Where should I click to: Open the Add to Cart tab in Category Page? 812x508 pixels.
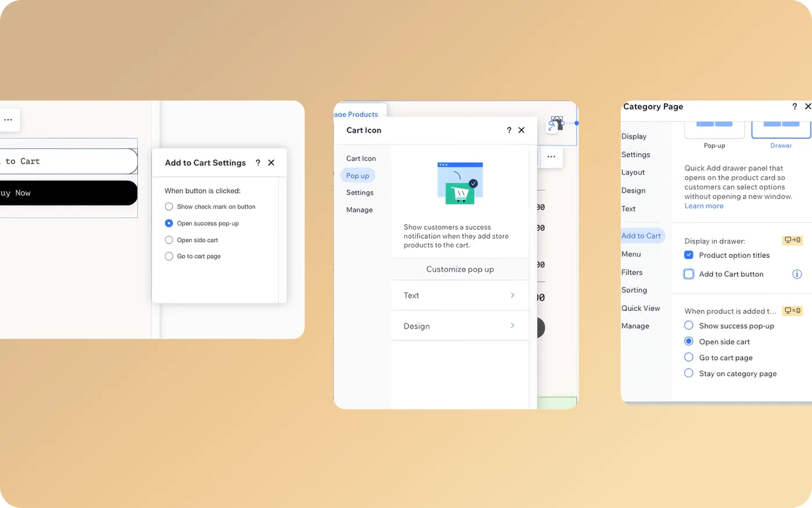[x=641, y=236]
